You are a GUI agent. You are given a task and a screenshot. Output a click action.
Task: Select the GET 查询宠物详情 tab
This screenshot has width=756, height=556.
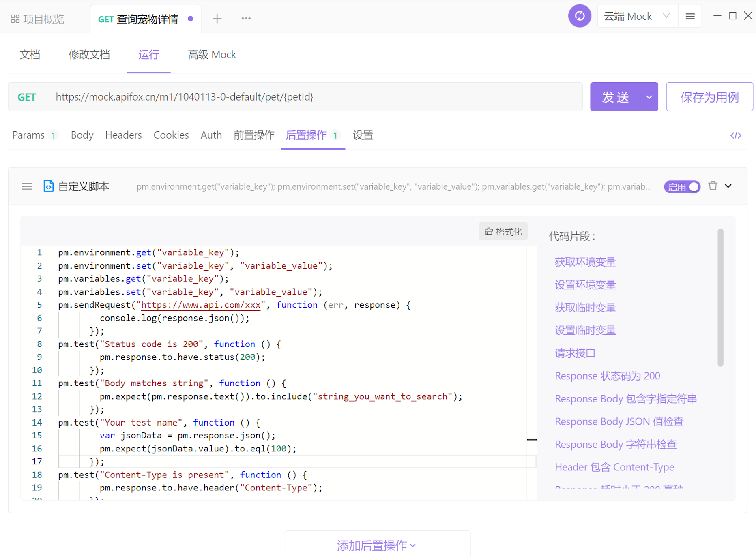(146, 19)
